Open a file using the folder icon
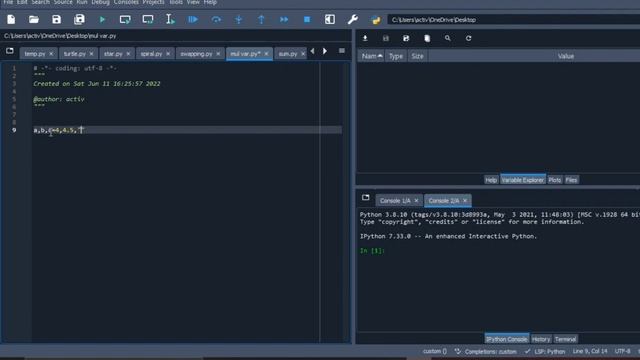The width and height of the screenshot is (640, 360). pyautogui.click(x=34, y=19)
